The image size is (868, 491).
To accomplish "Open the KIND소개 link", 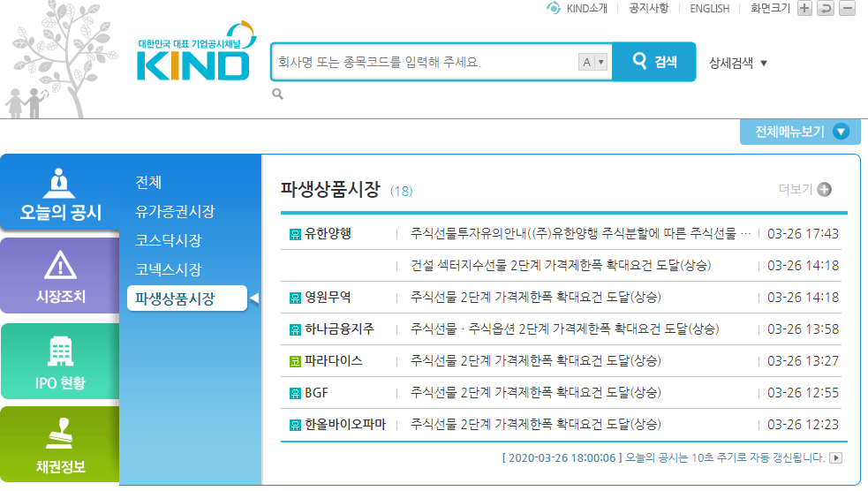I will click(x=587, y=8).
